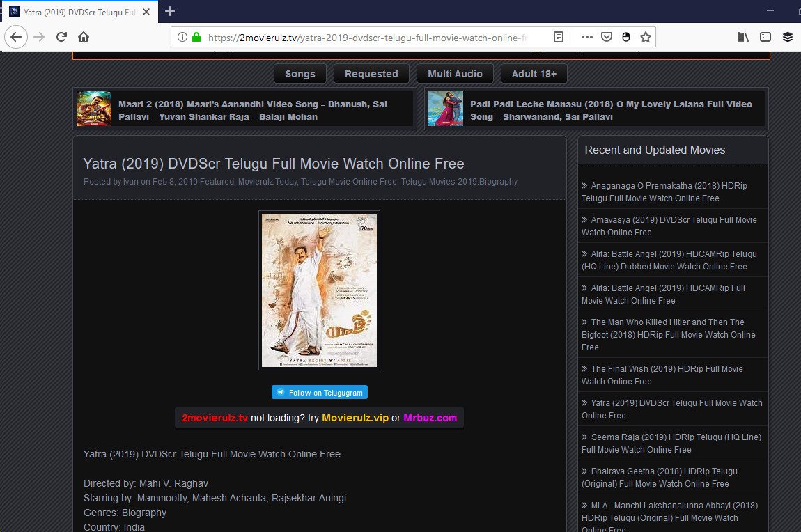Close the Yatra (2019) browser tab
The image size is (801, 532).
click(x=146, y=12)
